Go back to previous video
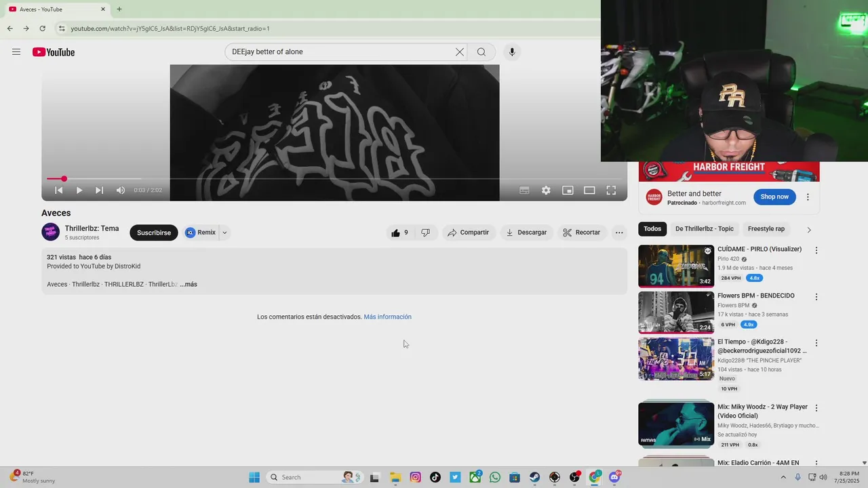The image size is (868, 488). point(59,190)
